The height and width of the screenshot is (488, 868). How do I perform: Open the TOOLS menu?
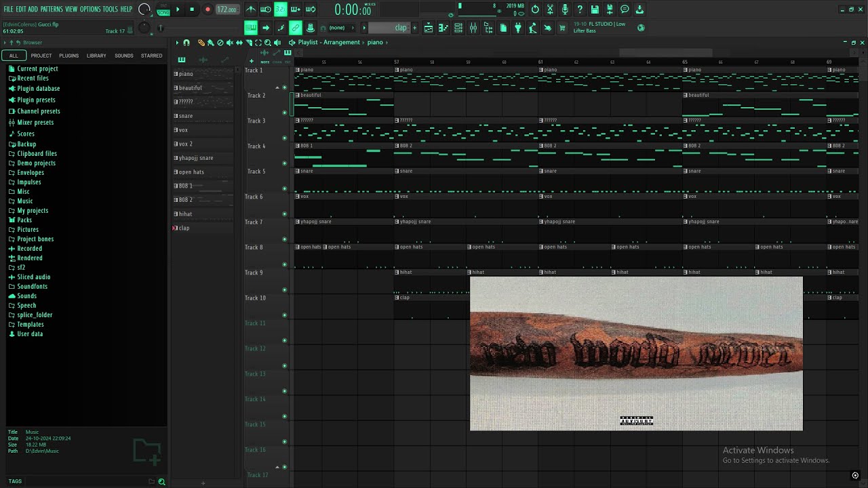[x=110, y=9]
